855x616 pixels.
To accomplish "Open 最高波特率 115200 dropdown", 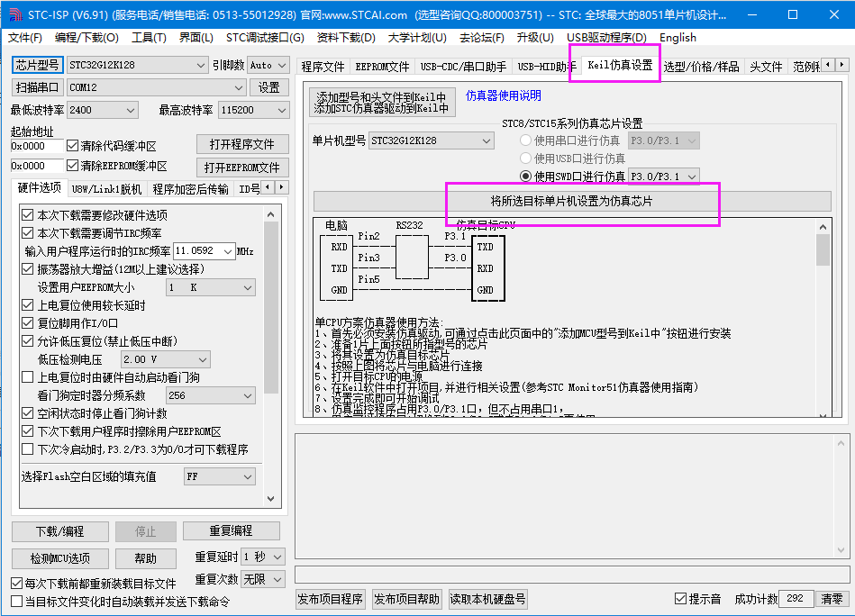I will pyautogui.click(x=253, y=110).
